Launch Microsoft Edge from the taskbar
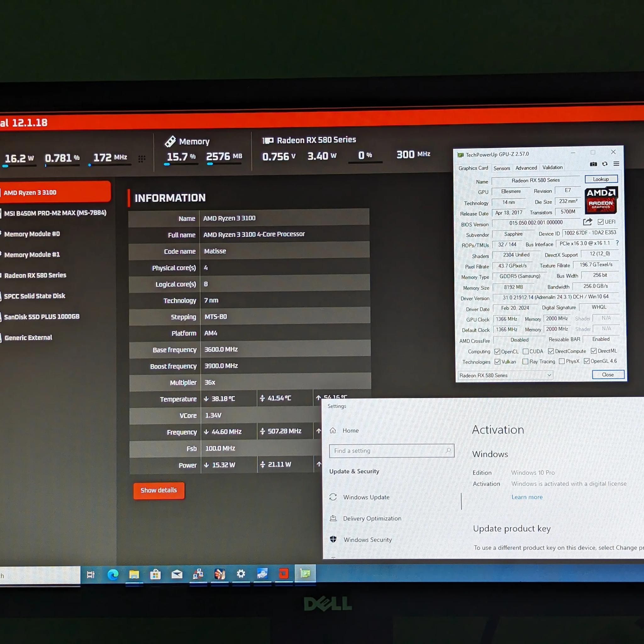The height and width of the screenshot is (644, 644). [x=113, y=574]
